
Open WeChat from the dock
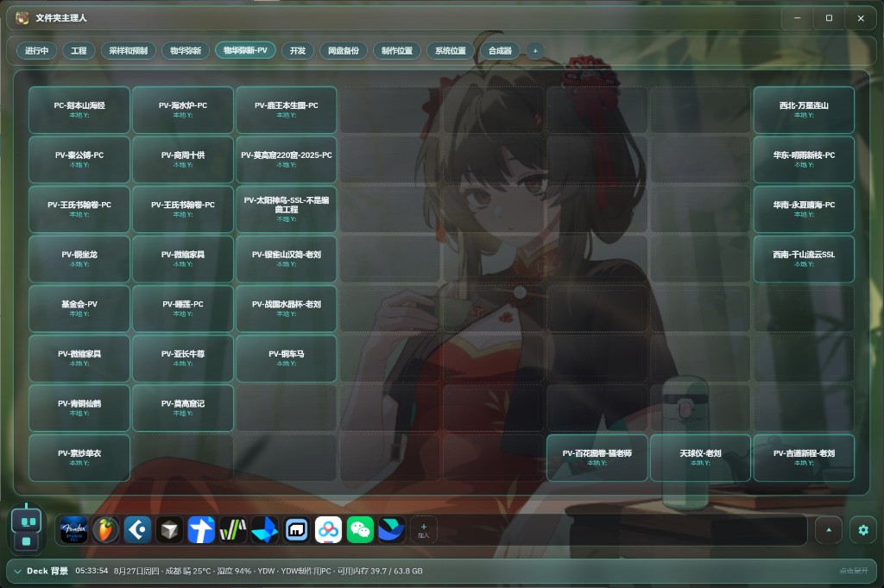click(x=360, y=530)
